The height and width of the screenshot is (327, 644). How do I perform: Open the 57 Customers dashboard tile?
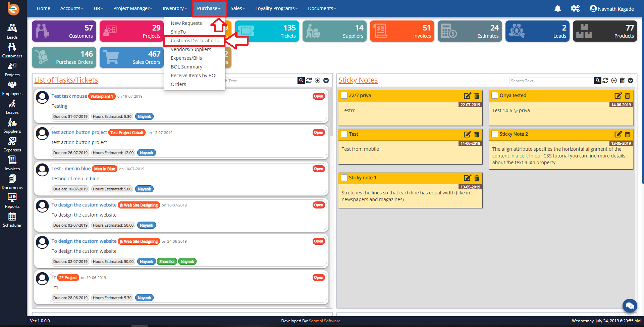coord(64,31)
